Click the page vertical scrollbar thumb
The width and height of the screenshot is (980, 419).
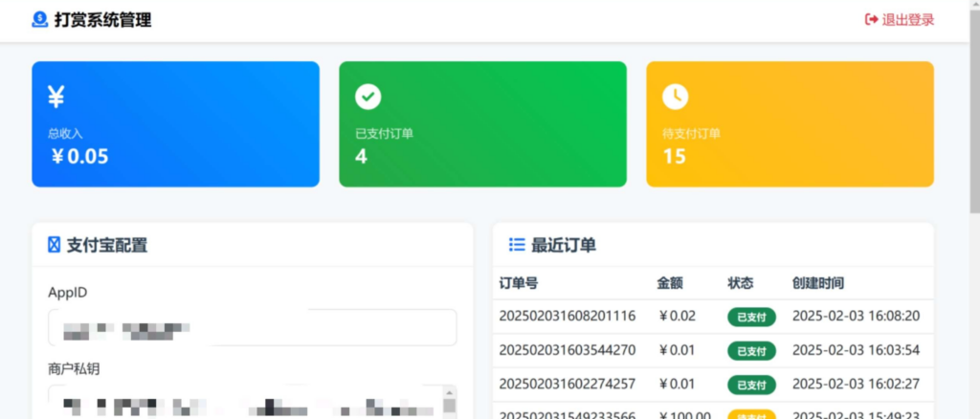pos(973,105)
